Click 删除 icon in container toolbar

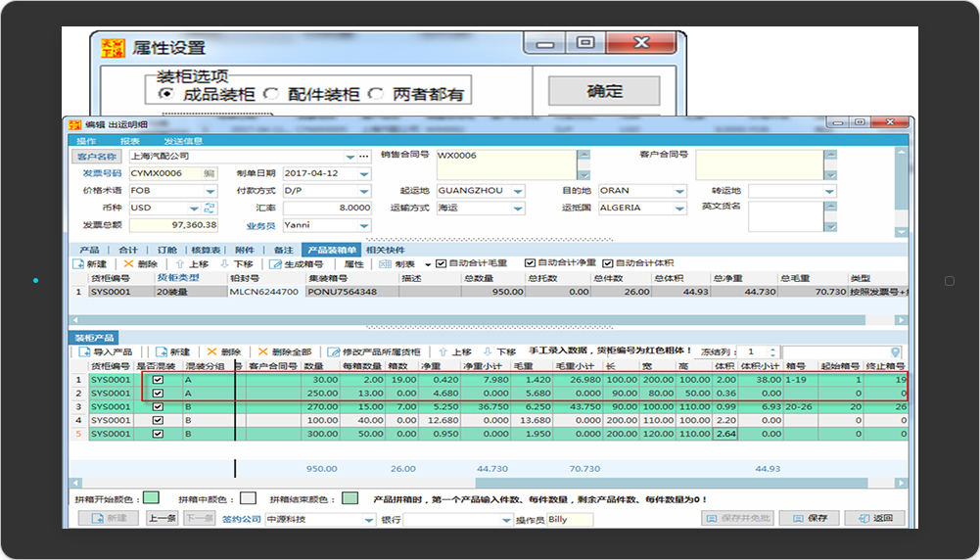point(129,263)
